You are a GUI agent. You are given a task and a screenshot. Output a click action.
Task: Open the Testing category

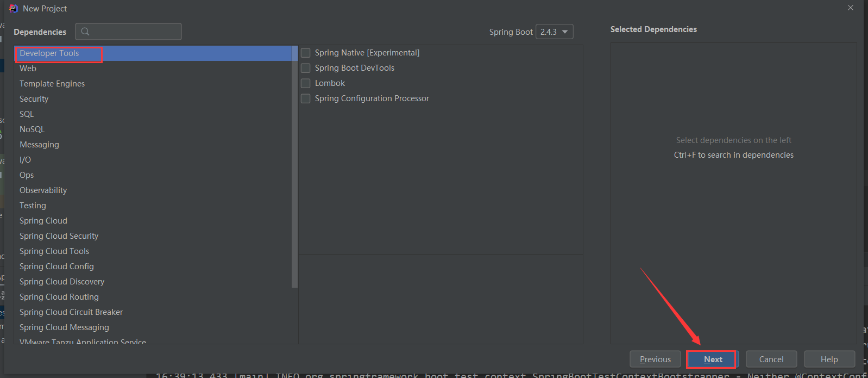pyautogui.click(x=153, y=206)
